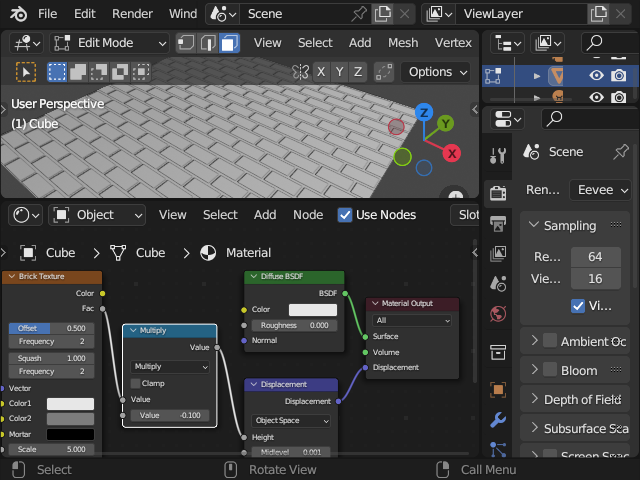The image size is (640, 480).
Task: Toggle mesh mirror butterfly icon
Action: tap(301, 72)
